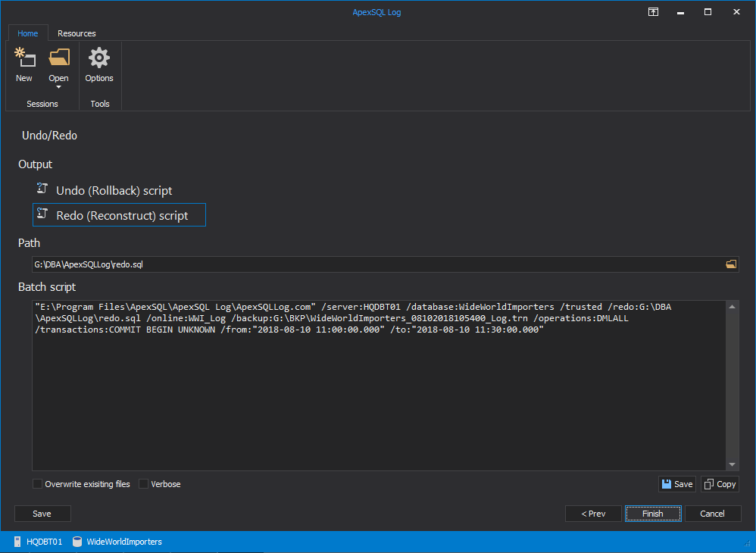This screenshot has width=756, height=553.
Task: Click WideWorldImporters status bar text
Action: (x=124, y=542)
